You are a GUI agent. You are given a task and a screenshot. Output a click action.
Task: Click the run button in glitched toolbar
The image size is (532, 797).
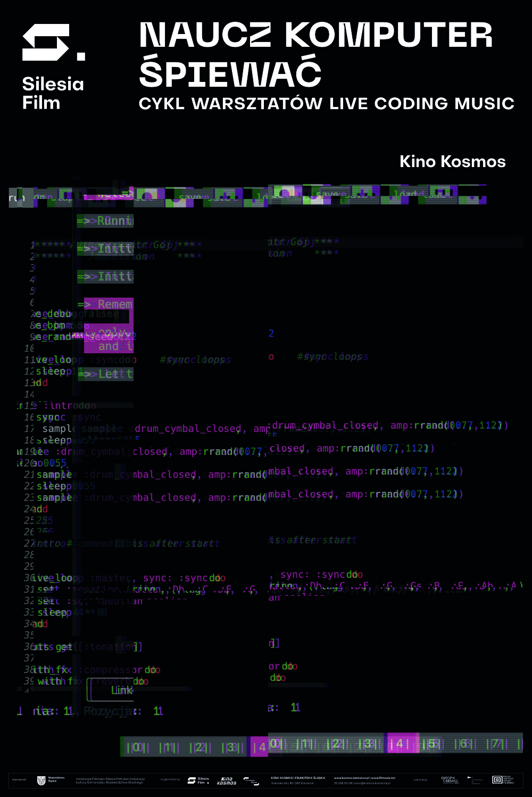click(17, 198)
